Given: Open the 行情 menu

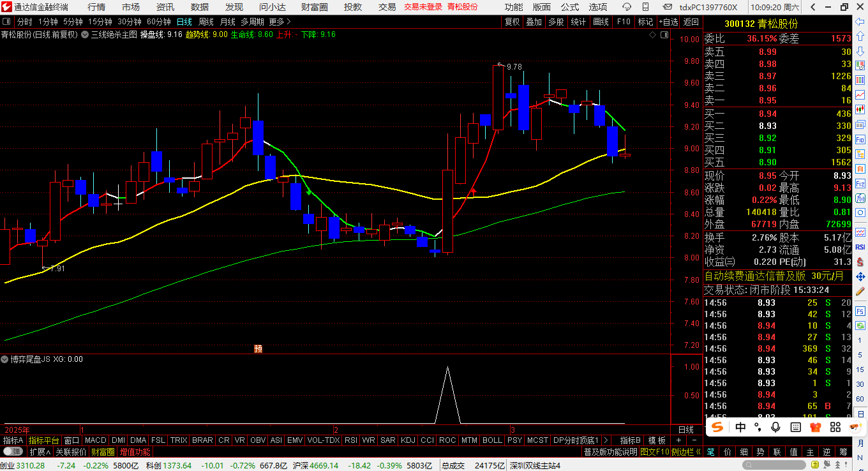Looking at the screenshot, I should click(96, 7).
